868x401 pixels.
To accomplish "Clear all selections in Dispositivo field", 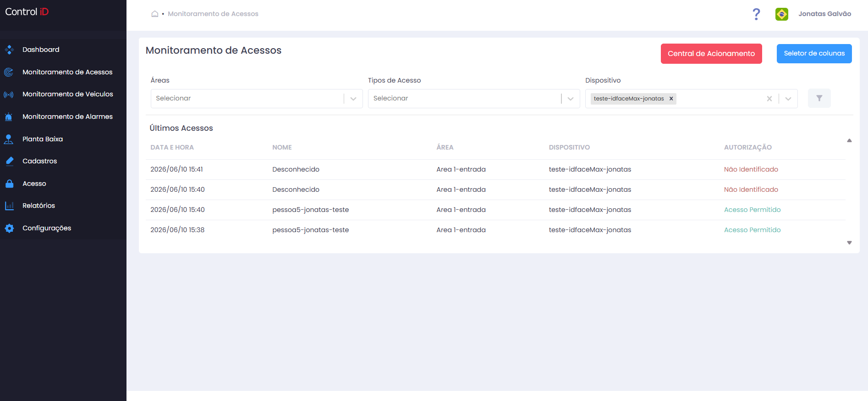I will [769, 99].
